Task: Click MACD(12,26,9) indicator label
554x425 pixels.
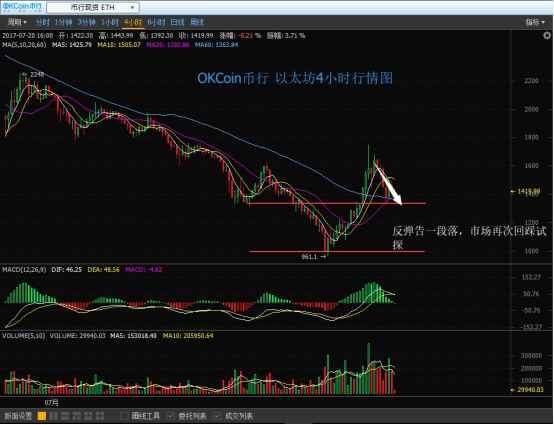Action: pyautogui.click(x=24, y=270)
